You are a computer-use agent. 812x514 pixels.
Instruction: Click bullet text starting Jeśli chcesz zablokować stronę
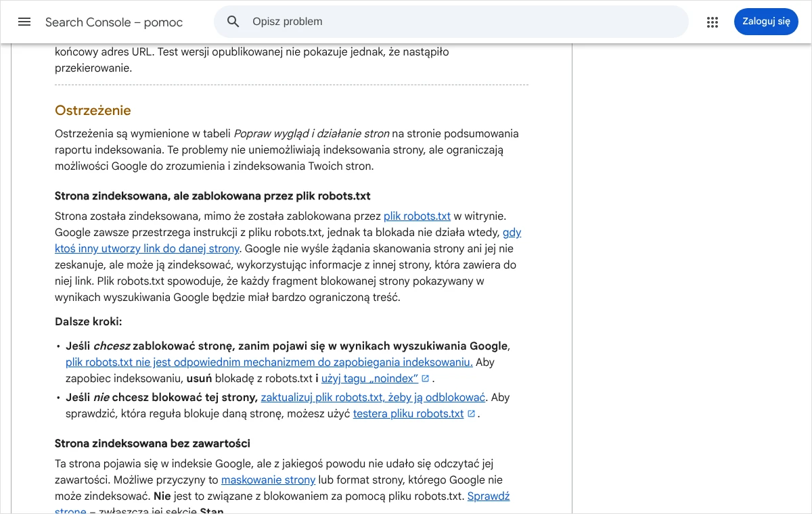pos(287,346)
